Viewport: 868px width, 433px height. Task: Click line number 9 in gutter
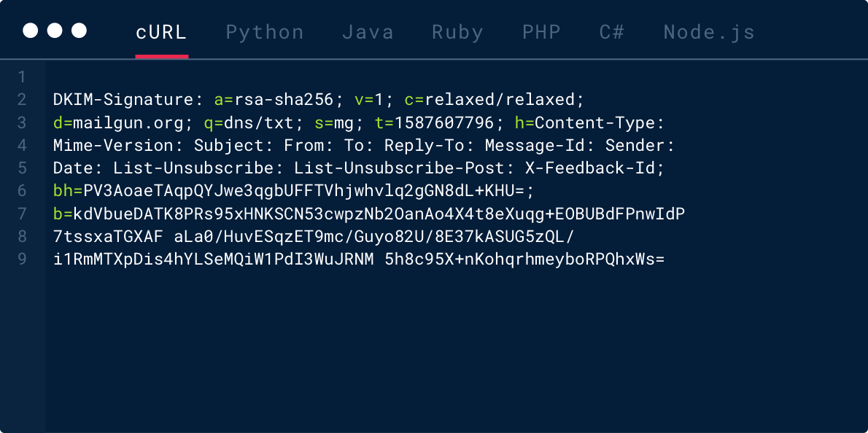pyautogui.click(x=22, y=259)
